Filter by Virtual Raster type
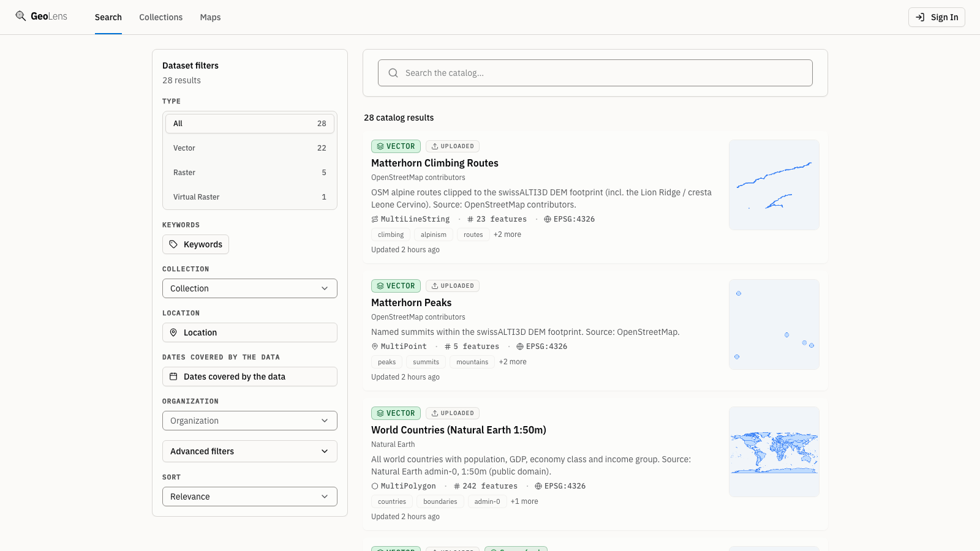 [x=250, y=197]
